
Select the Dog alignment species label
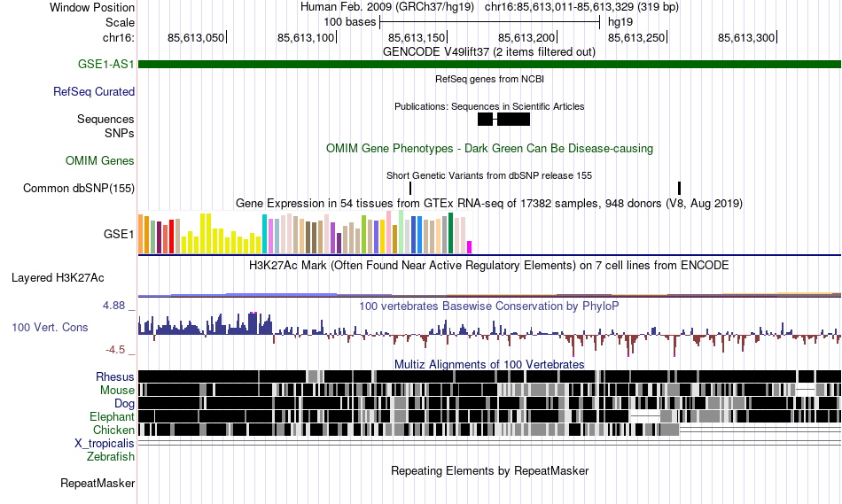tap(125, 403)
